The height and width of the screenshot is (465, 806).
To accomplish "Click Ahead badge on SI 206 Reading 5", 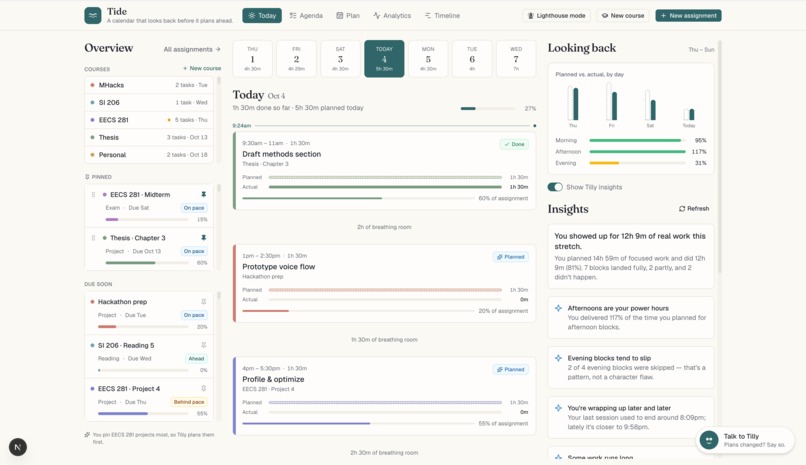I will coord(196,359).
